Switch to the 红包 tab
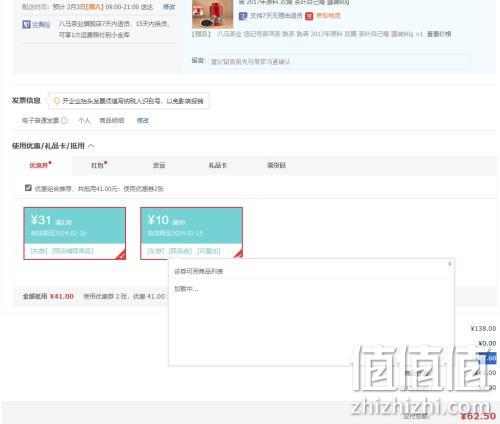 tap(99, 165)
